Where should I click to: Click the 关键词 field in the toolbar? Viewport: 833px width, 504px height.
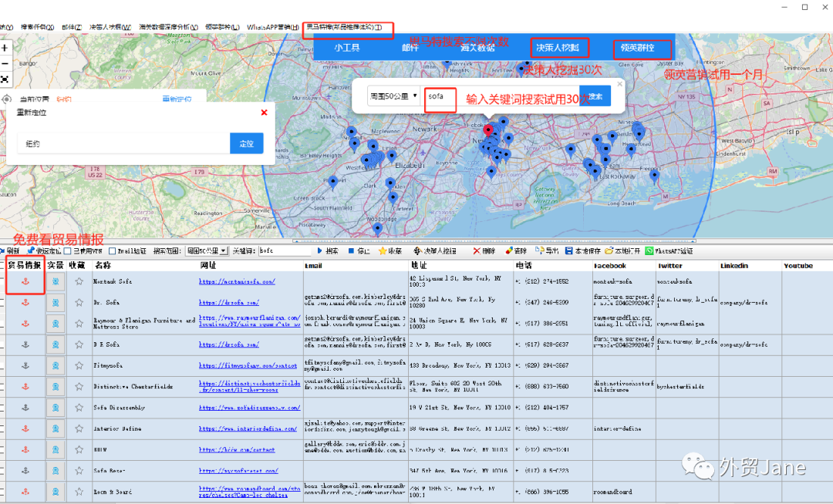tap(285, 251)
